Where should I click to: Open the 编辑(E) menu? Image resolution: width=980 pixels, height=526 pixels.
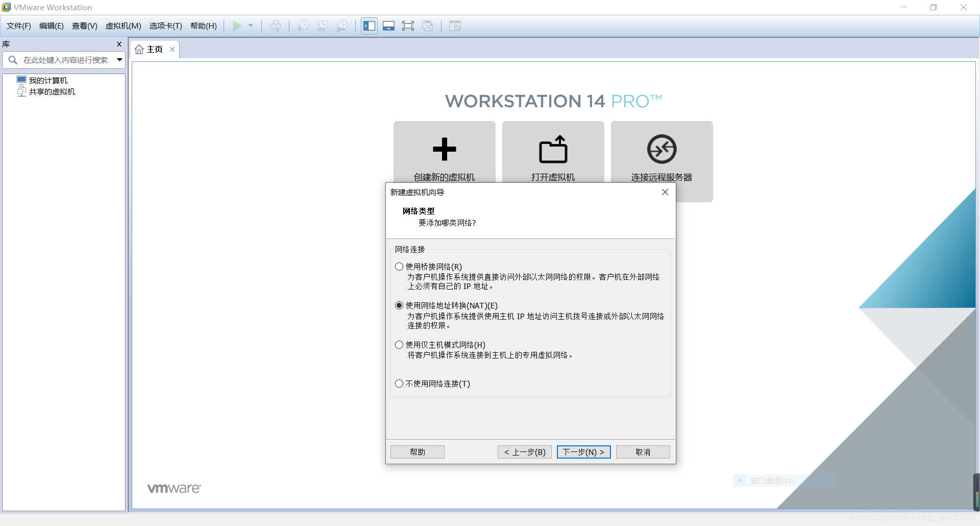tap(52, 26)
